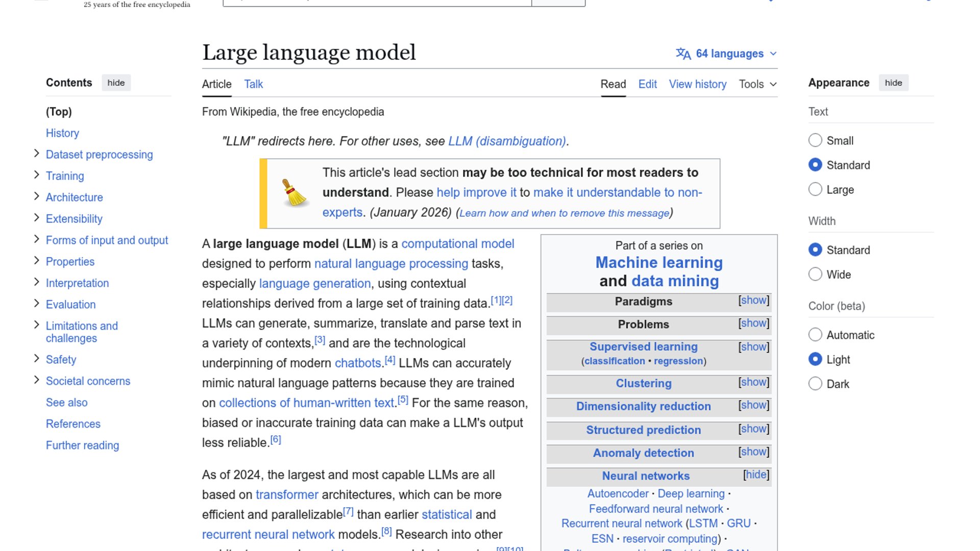Open the View history tab

tap(697, 84)
